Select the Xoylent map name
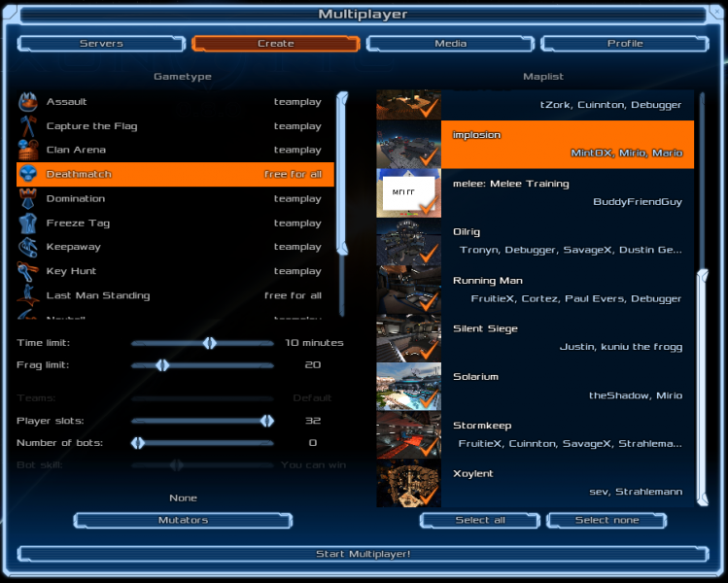Screen dimensions: 728x583 click(x=472, y=474)
